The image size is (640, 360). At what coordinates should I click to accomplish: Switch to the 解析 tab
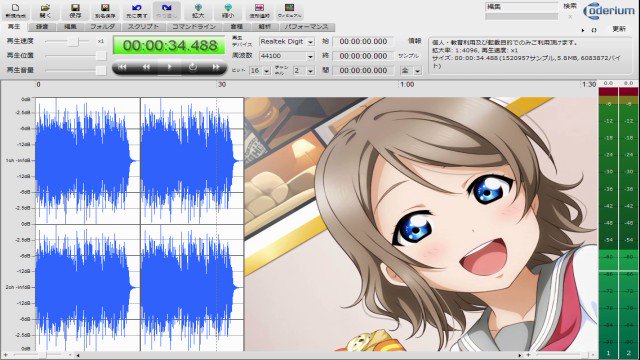click(264, 27)
